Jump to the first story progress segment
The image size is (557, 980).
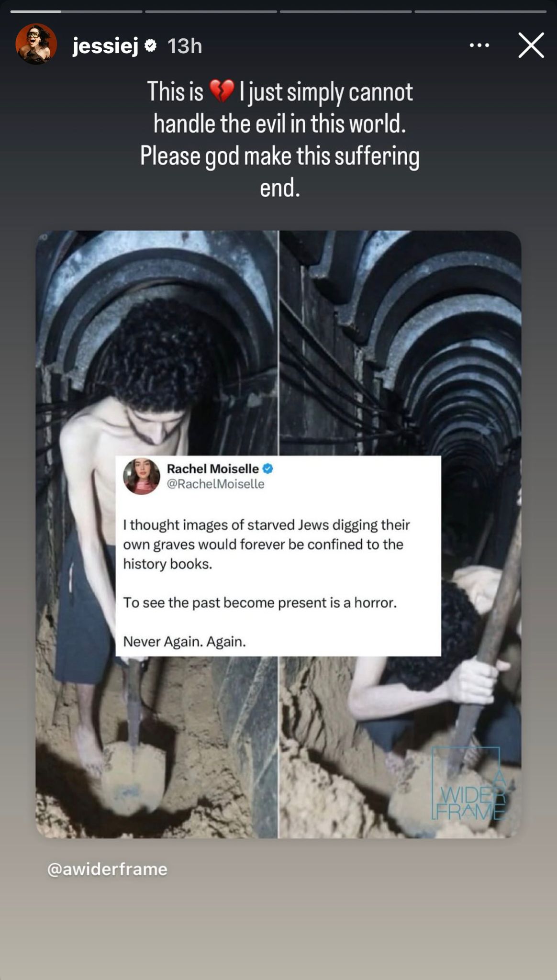76,11
